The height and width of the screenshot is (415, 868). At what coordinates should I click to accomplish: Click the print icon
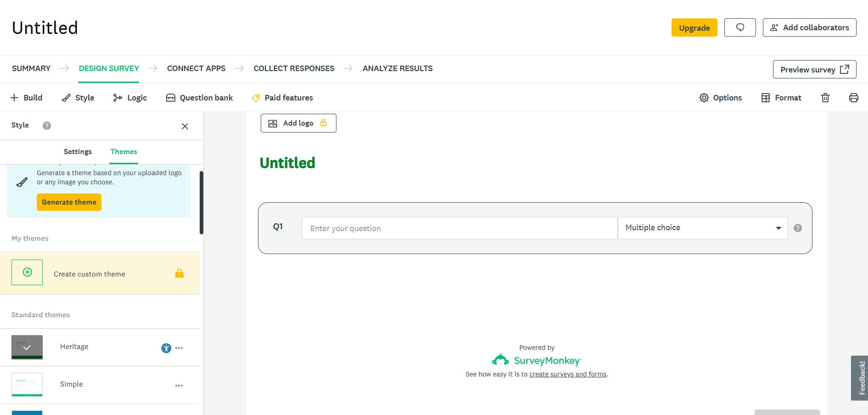pyautogui.click(x=854, y=98)
